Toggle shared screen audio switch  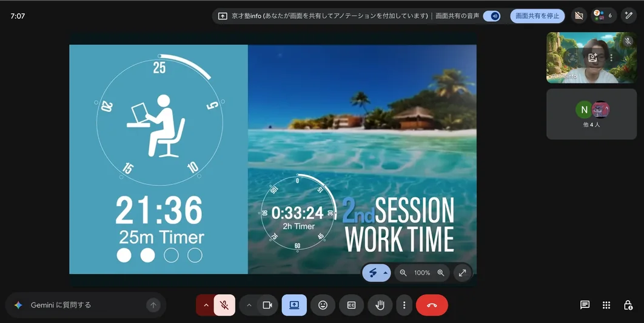[492, 16]
